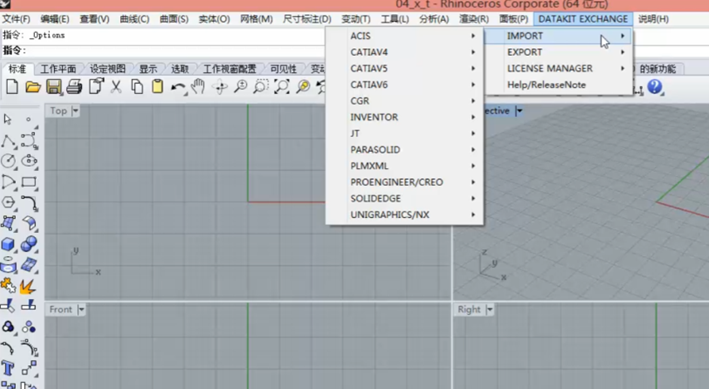Choose the Box solid tool in sidebar

click(x=8, y=244)
